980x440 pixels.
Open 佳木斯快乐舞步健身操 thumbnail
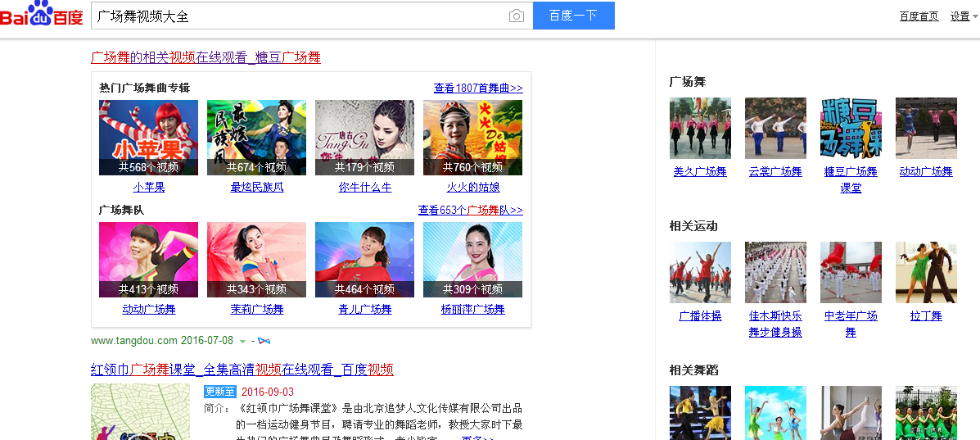coord(775,273)
